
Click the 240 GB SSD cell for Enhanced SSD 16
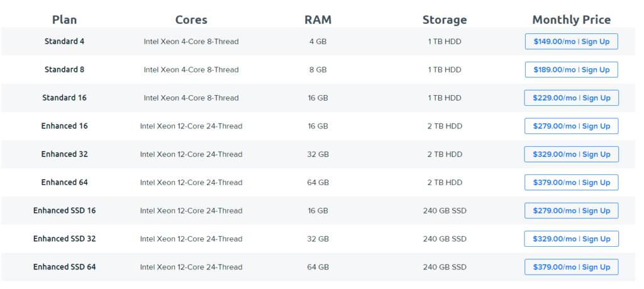click(x=445, y=210)
